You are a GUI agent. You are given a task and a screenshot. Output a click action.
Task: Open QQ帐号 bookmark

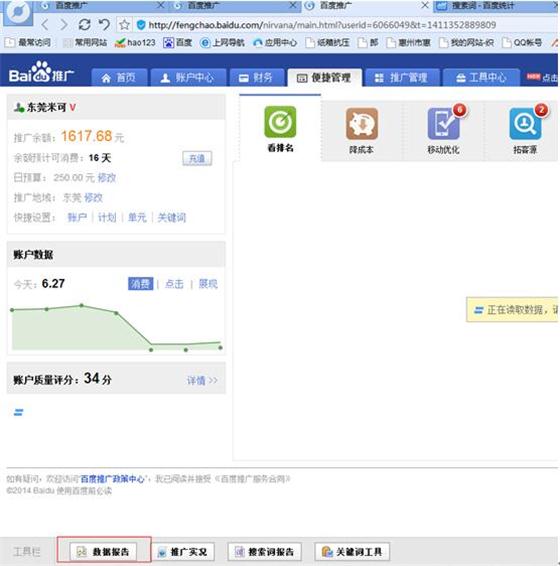[x=522, y=43]
